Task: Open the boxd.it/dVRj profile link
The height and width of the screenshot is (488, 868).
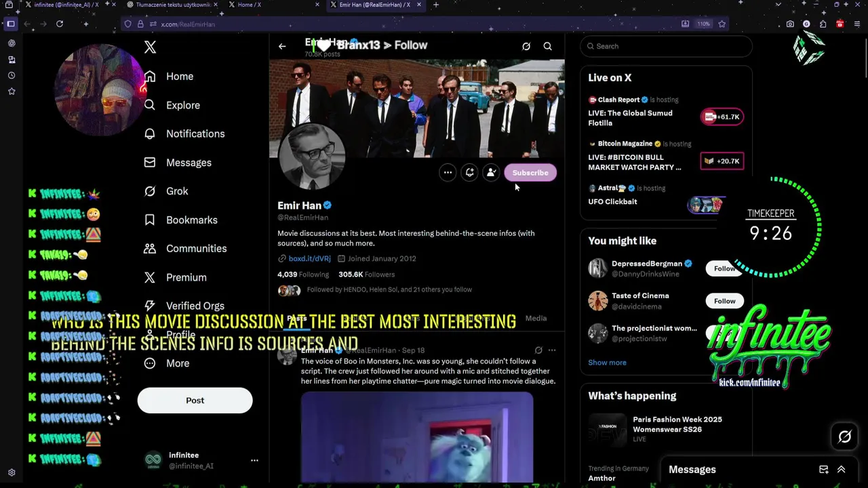Action: (309, 258)
